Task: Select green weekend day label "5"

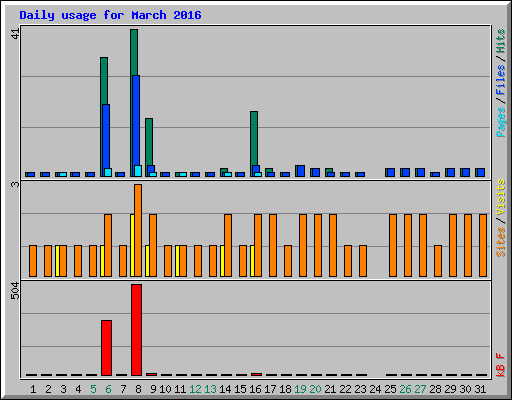Action: (x=93, y=389)
